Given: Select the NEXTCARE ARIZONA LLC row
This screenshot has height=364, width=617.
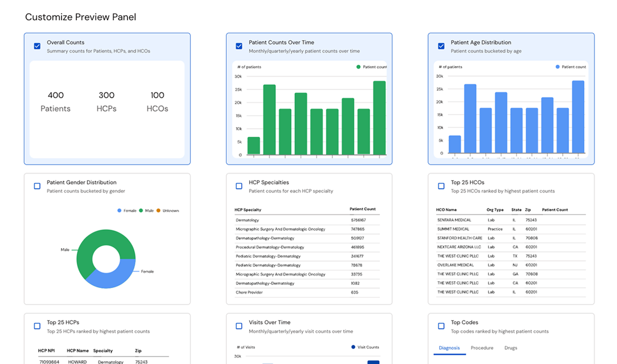Looking at the screenshot, I should [511, 247].
